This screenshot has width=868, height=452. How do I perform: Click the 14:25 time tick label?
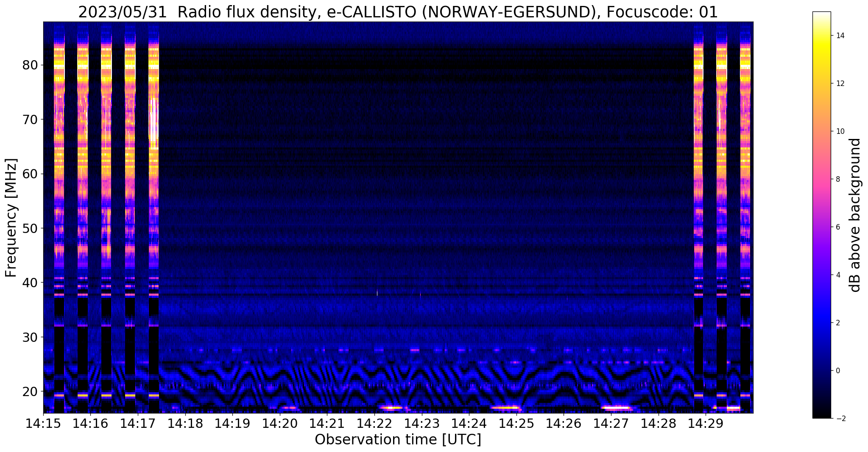pyautogui.click(x=516, y=424)
